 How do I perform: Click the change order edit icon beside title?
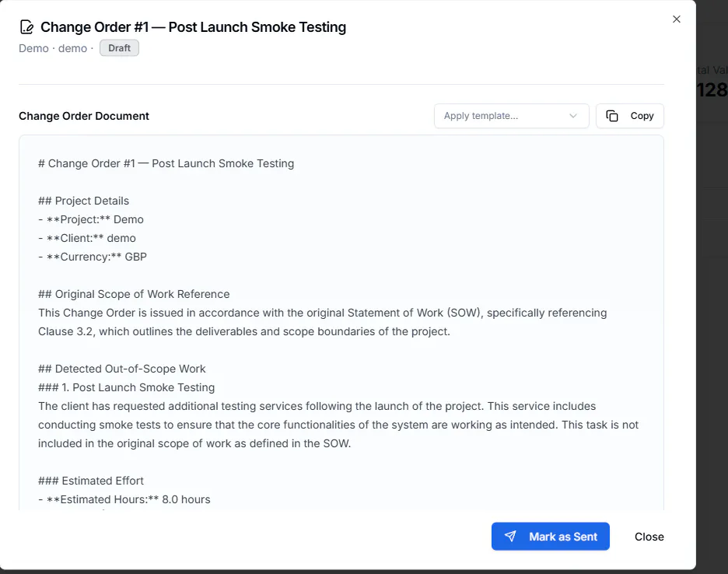pos(27,27)
